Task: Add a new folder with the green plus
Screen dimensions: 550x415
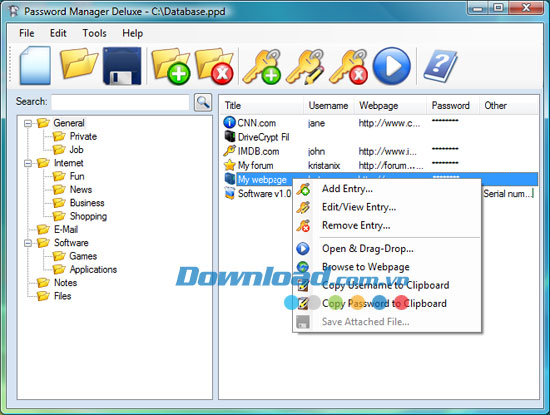Action: coord(171,66)
